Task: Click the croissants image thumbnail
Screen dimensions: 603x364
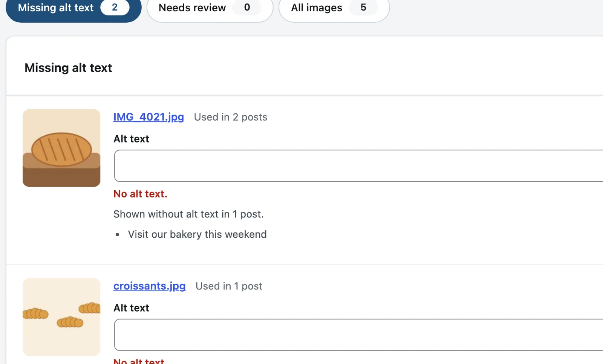Action: tap(61, 317)
